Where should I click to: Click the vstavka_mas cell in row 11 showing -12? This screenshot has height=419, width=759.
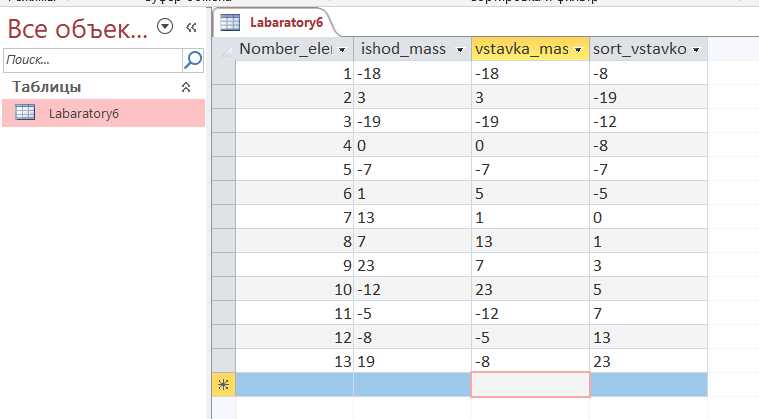[x=531, y=313]
